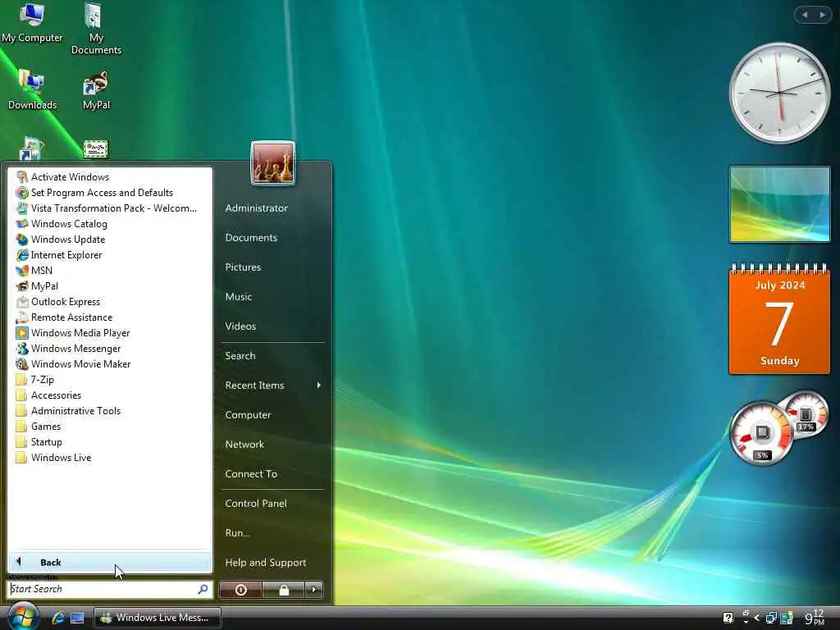Viewport: 840px width, 630px height.
Task: Expand the Startup folder
Action: click(109, 442)
